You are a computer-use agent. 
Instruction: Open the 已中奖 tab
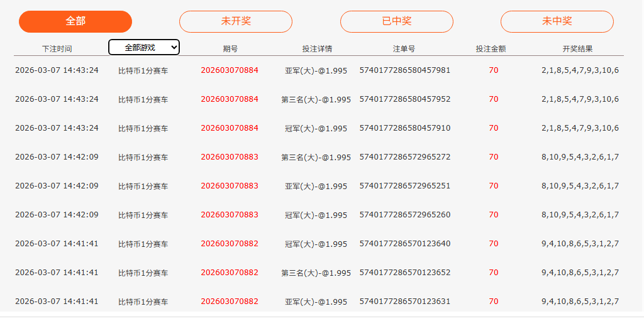[x=397, y=21]
